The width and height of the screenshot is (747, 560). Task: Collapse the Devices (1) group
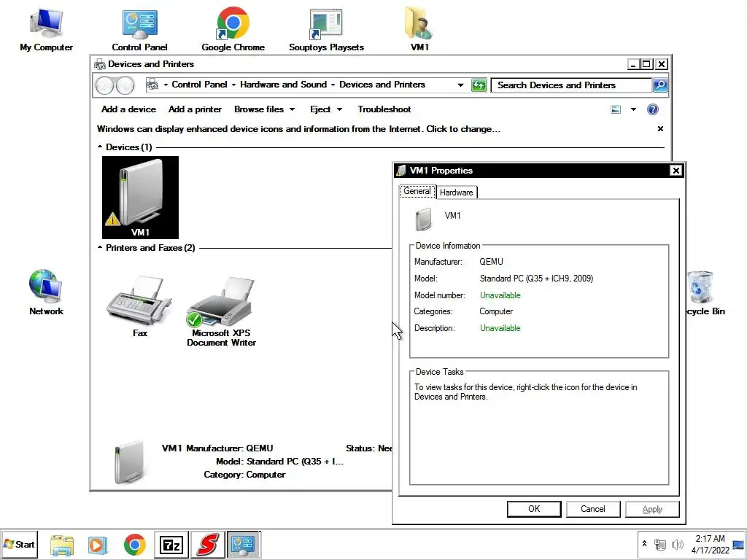[99, 147]
